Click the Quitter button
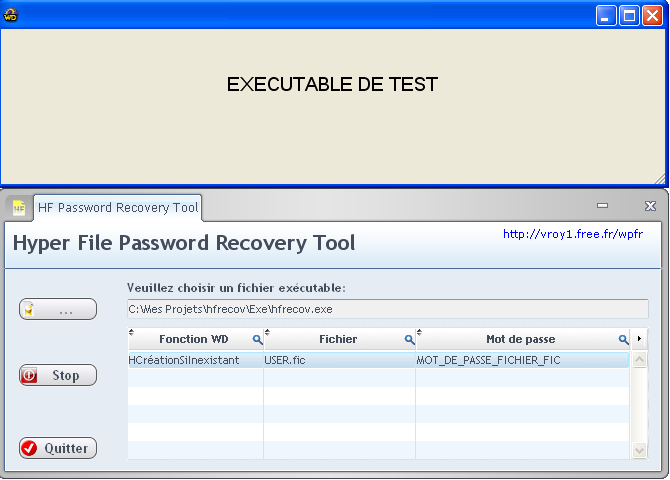670x480 pixels. 58,448
